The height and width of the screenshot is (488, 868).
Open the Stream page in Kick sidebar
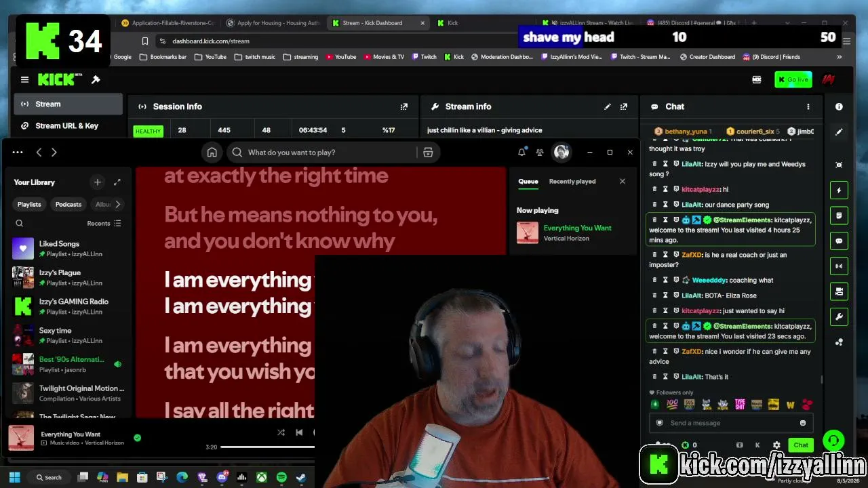(x=68, y=104)
